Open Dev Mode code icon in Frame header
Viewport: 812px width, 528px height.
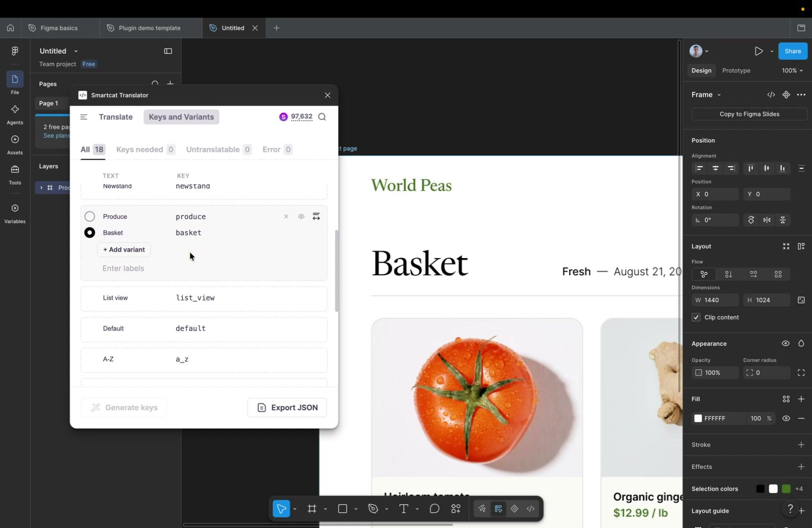coord(771,95)
